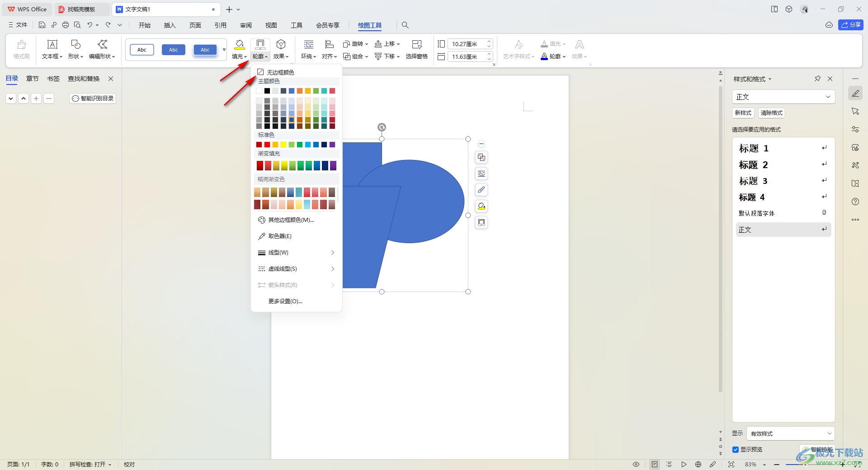Click the Format Painter (格式刷) icon
The height and width of the screenshot is (470, 868).
(x=21, y=45)
